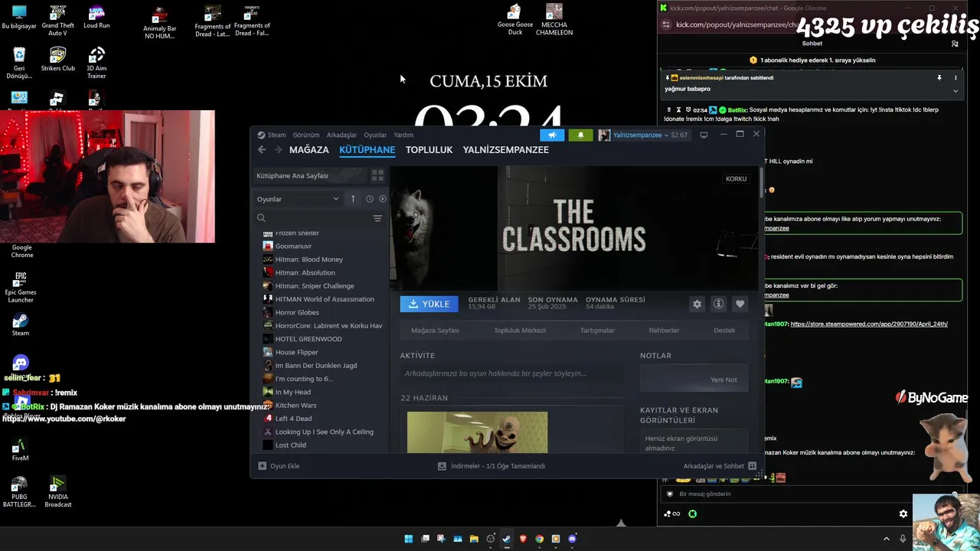Open Steam notifications bell
Screen dimensions: 980x551
(580, 135)
